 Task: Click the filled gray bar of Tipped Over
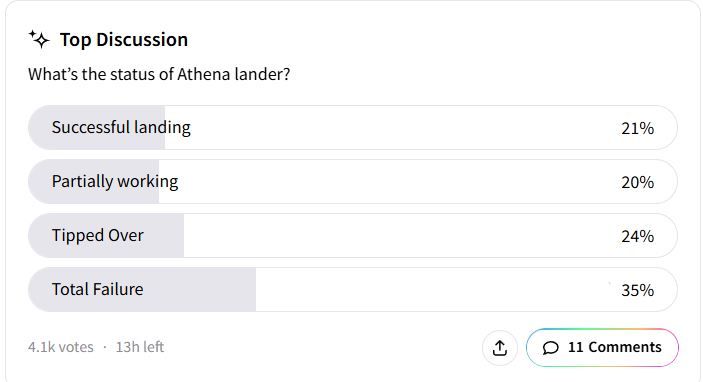click(x=106, y=235)
